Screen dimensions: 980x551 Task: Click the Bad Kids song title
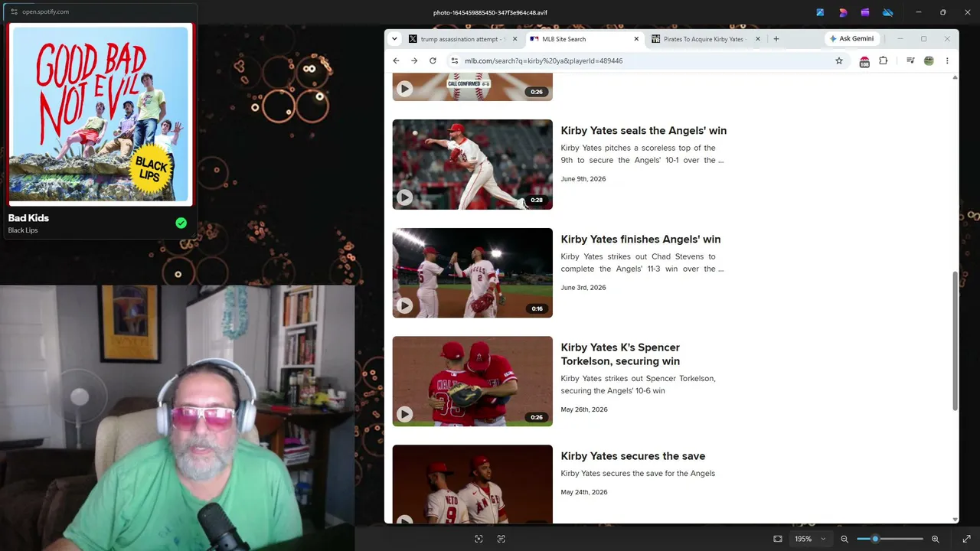click(x=28, y=218)
